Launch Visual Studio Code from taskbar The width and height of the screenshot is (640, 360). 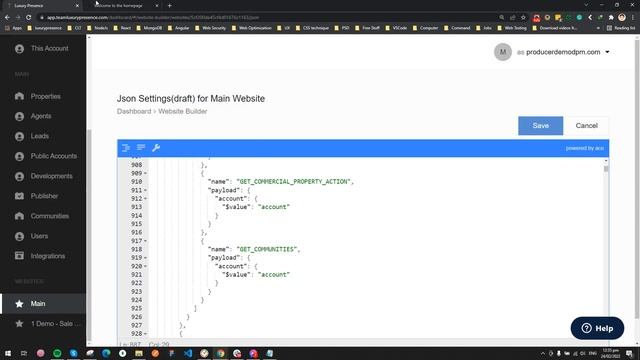point(188,353)
